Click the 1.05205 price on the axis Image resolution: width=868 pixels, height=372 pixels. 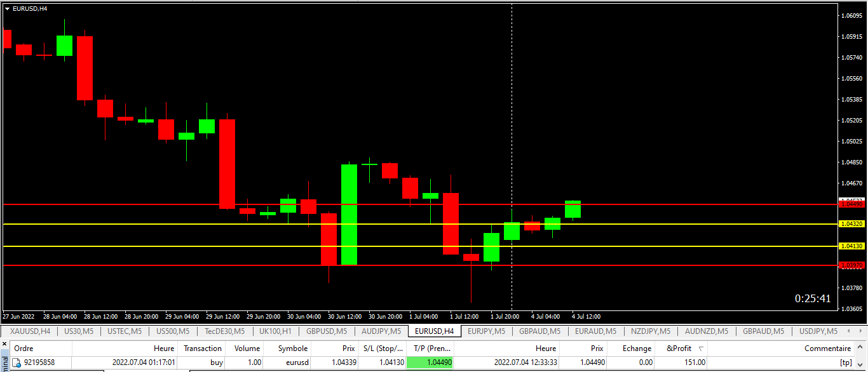point(853,120)
